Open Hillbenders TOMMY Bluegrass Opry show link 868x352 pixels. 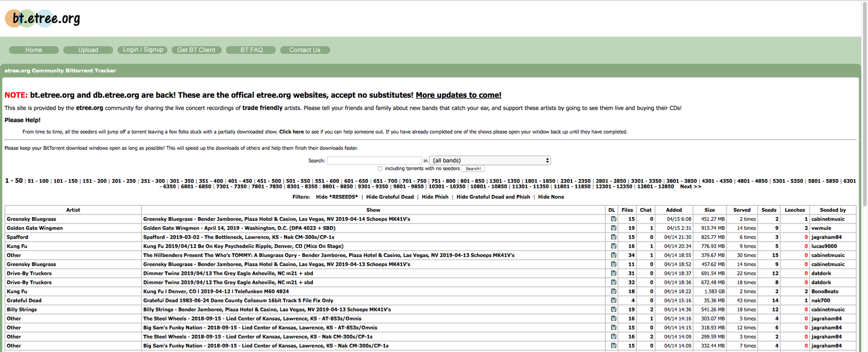coord(328,255)
